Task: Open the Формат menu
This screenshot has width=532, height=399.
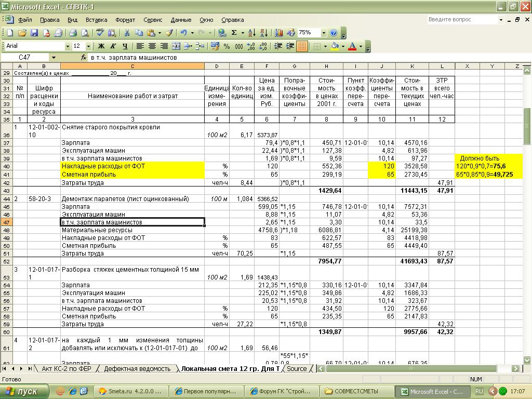Action: coord(125,20)
